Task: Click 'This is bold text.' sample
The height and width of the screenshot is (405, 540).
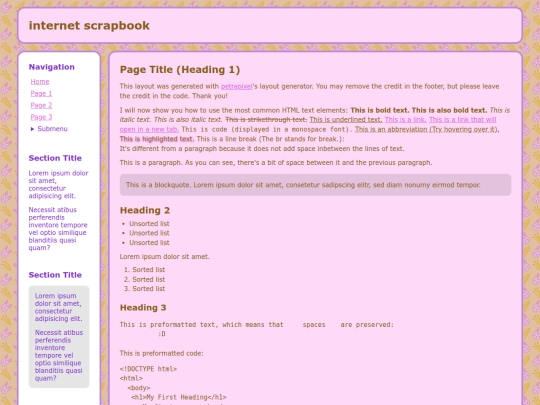Action: coord(380,110)
